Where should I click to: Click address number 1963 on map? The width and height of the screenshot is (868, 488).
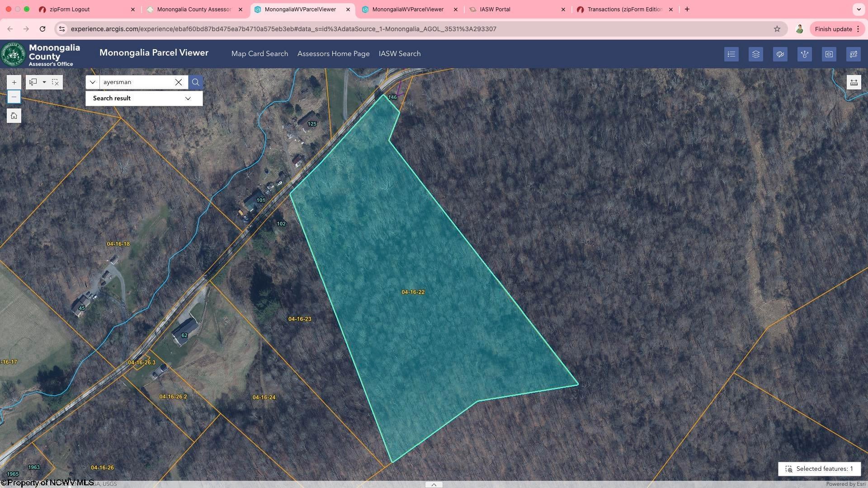click(34, 467)
